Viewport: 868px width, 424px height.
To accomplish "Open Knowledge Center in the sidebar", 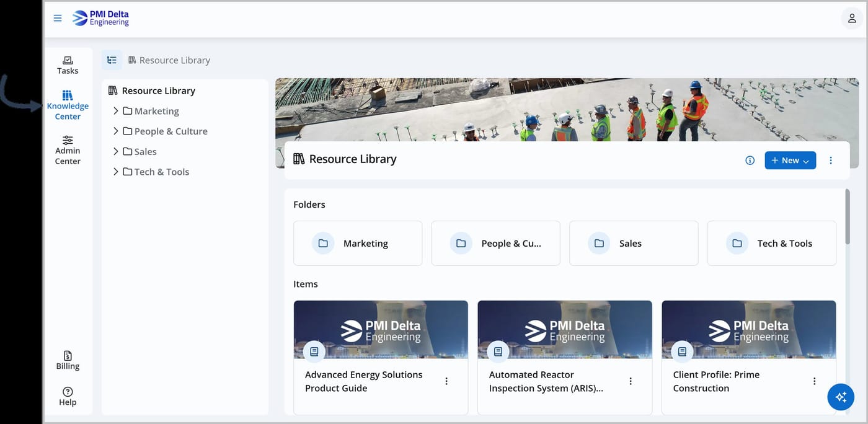I will [68, 105].
